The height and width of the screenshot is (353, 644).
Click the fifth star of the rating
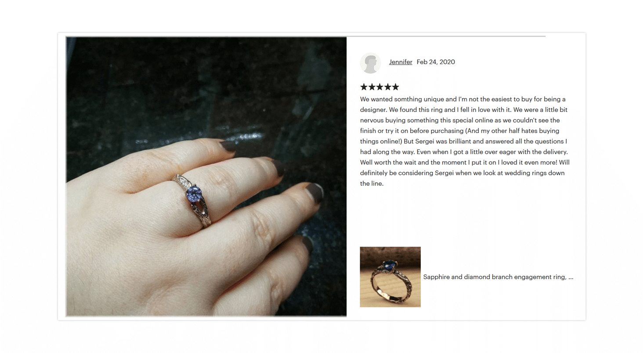click(x=395, y=87)
